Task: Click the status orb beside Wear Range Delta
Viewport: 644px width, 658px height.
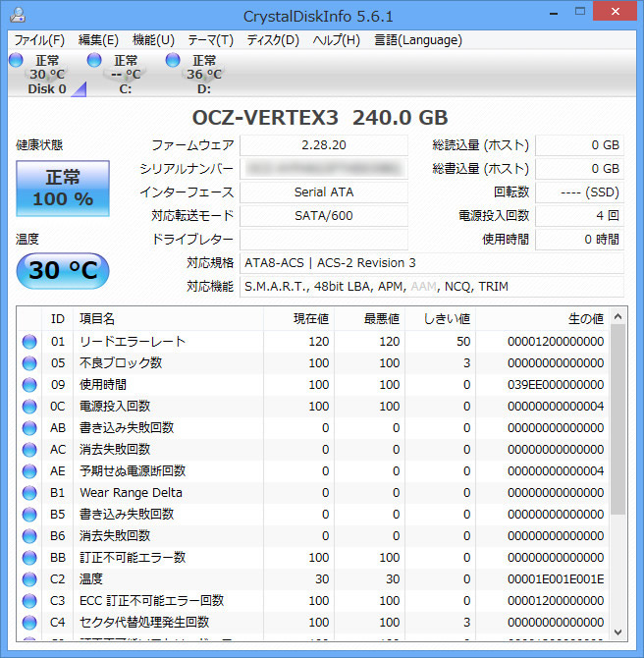Action: (29, 493)
